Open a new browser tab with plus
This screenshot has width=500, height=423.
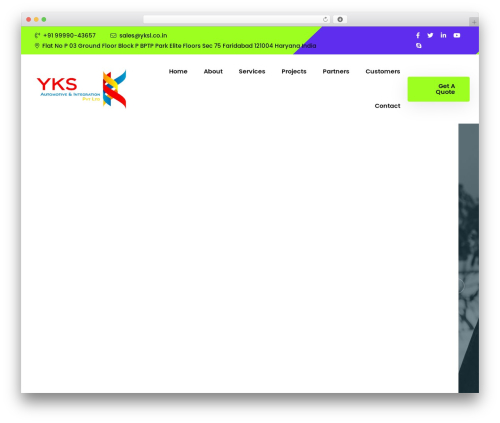click(x=474, y=22)
